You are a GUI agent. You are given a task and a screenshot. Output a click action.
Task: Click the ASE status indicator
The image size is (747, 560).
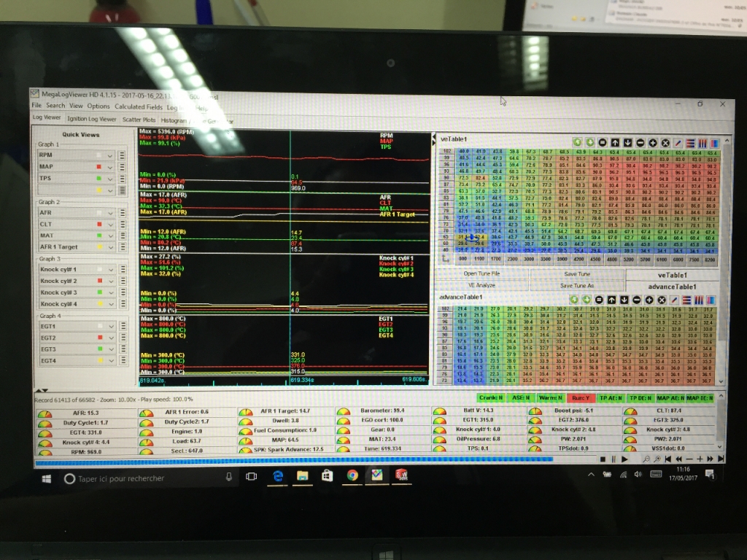[521, 397]
